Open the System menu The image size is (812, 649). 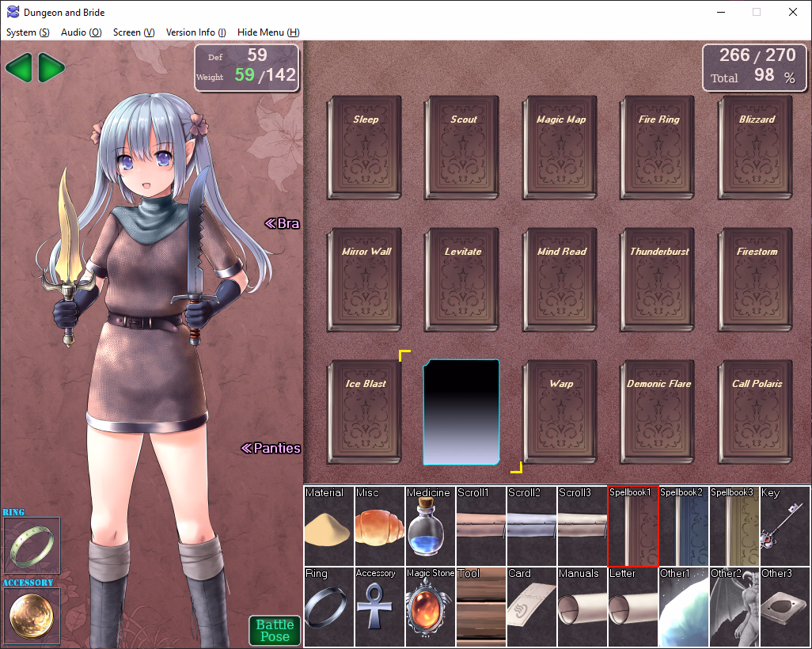28,32
